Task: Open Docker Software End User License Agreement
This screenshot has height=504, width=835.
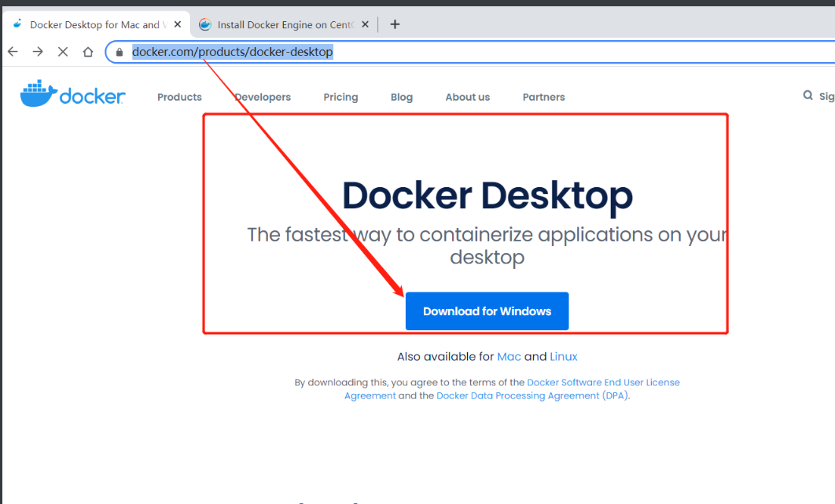Action: [603, 383]
